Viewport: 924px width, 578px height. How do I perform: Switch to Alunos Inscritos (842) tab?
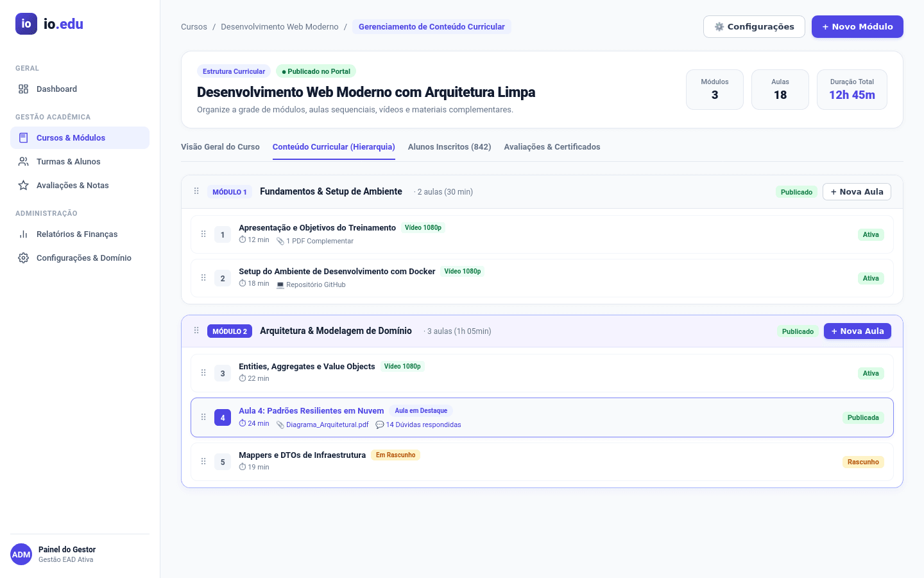click(450, 147)
